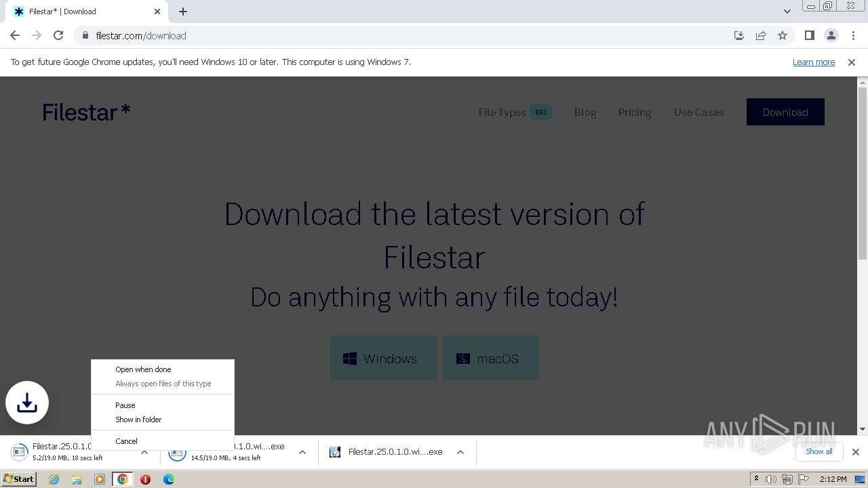Open Opera from the taskbar
The image size is (868, 488).
coord(145,479)
